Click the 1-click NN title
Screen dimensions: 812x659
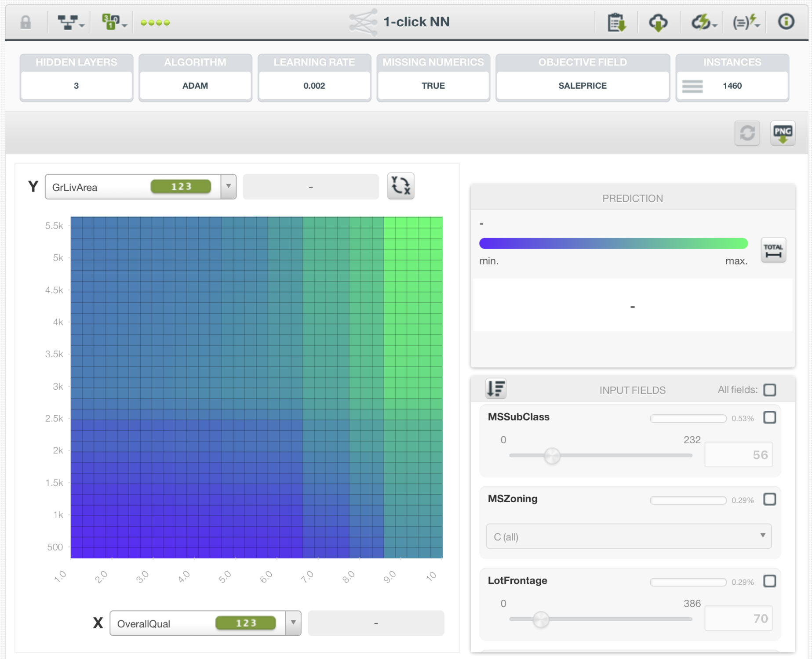click(416, 22)
